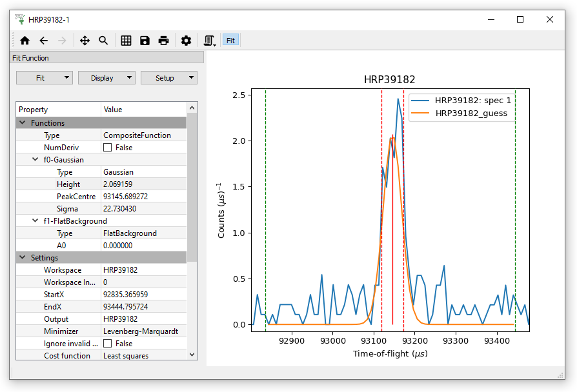Click the print figure icon

click(x=163, y=41)
